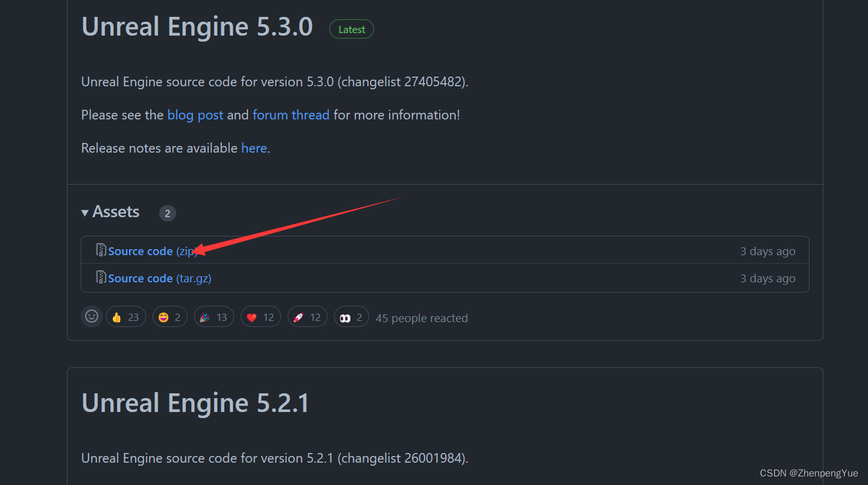Open the smiley add-reaction picker
Screen dimensions: 868x485
[x=92, y=317]
